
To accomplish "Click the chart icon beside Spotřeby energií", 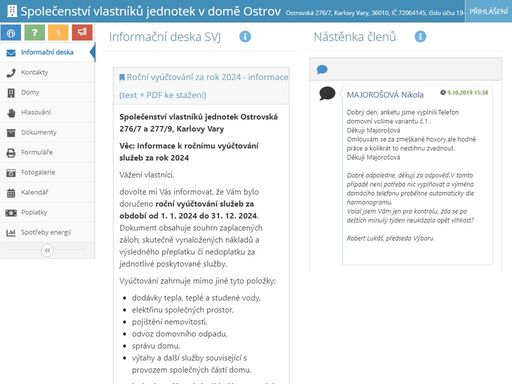I will 11,233.
